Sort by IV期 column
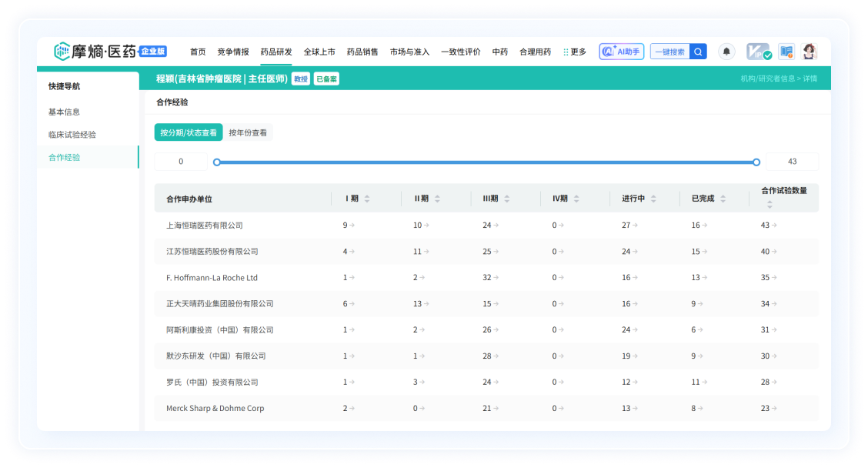This screenshot has width=868, height=468. (576, 199)
